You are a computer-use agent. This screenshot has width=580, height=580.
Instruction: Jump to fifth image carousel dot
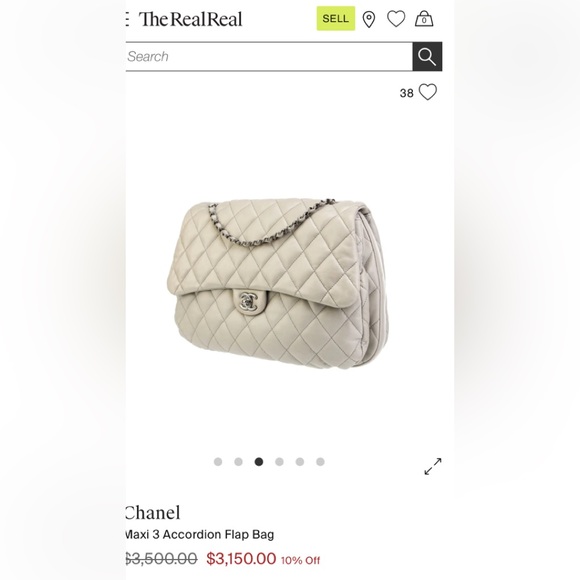click(x=300, y=462)
